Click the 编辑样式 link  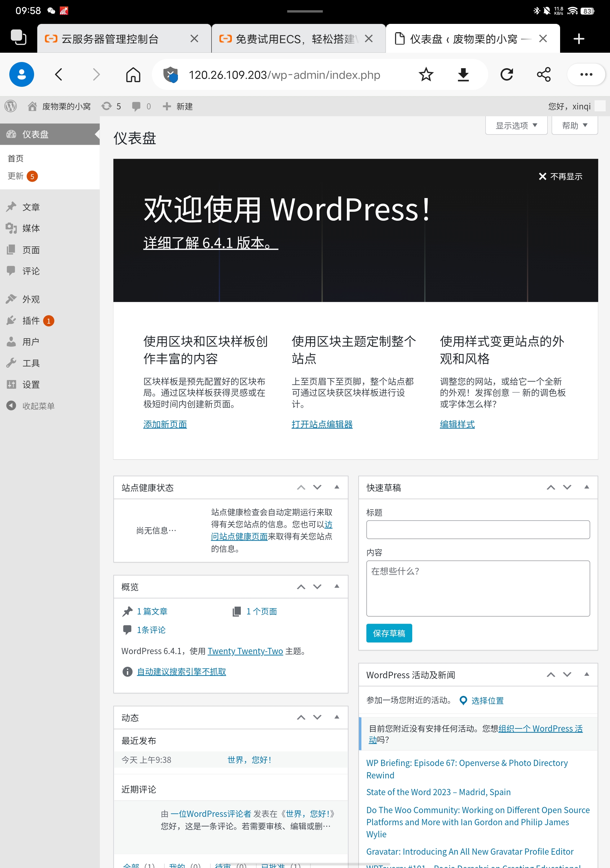[x=457, y=424]
